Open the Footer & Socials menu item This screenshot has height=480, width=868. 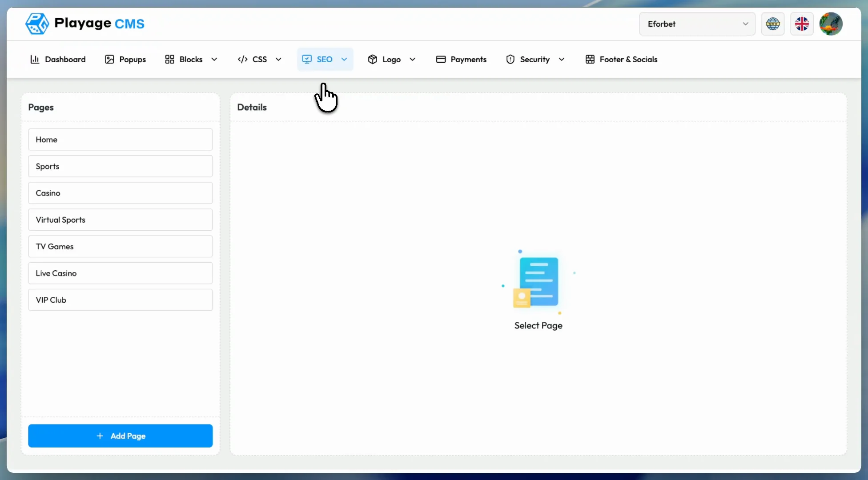pos(621,60)
